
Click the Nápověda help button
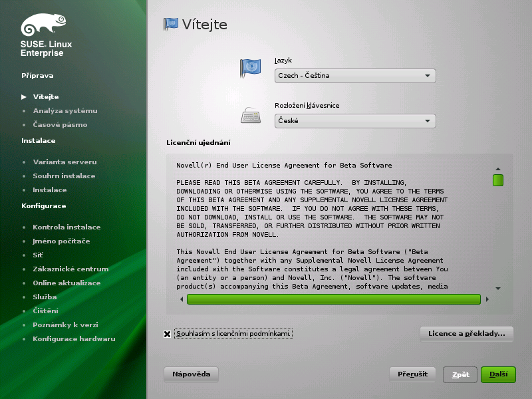click(191, 374)
